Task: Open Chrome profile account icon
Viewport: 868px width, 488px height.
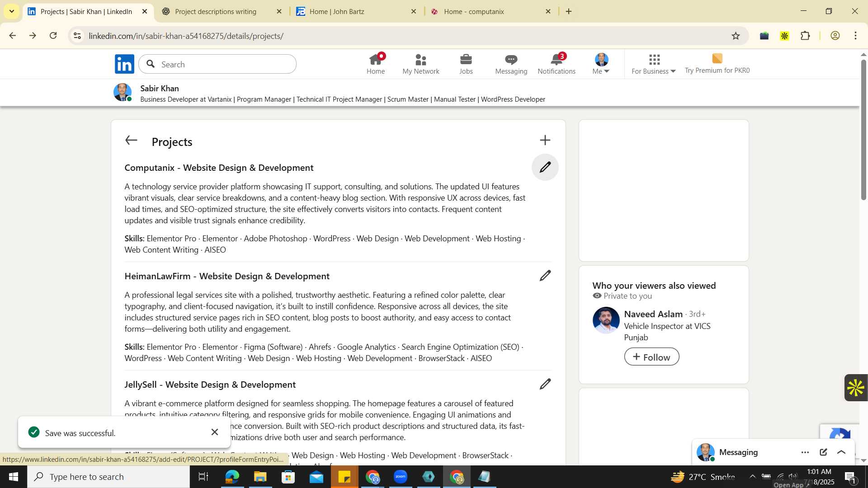Action: coord(835,36)
